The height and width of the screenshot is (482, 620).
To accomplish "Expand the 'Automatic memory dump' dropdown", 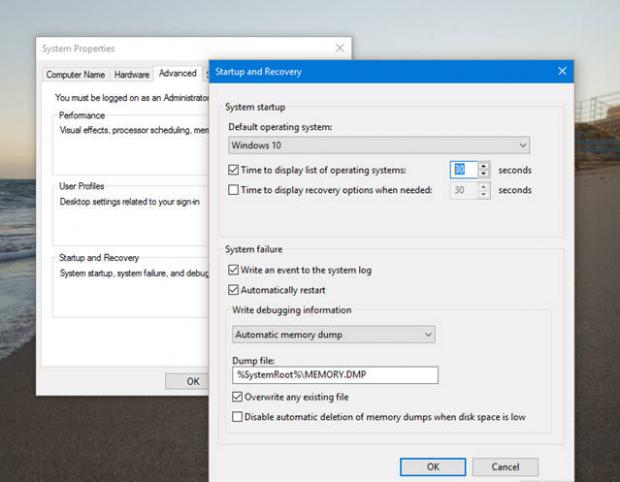I will tap(333, 334).
